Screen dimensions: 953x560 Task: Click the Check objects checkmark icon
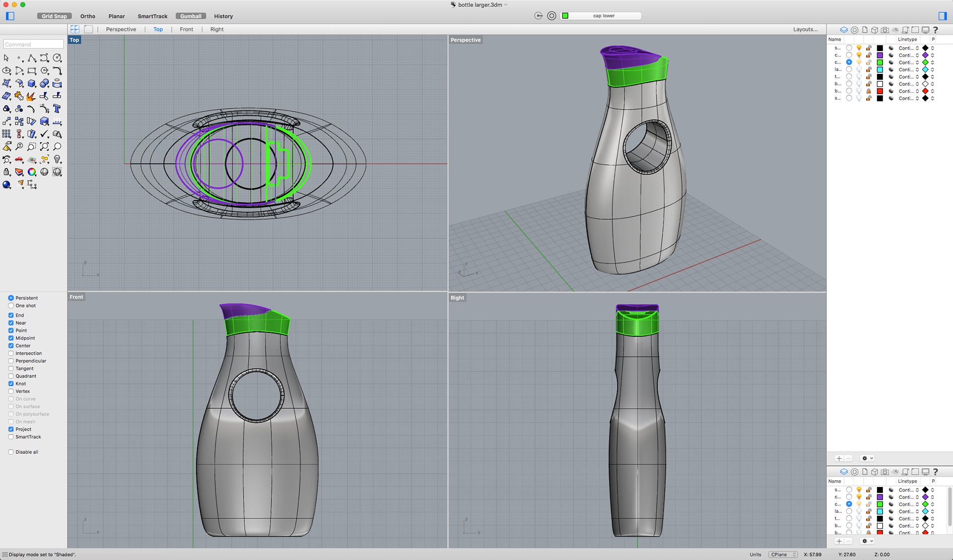44,134
